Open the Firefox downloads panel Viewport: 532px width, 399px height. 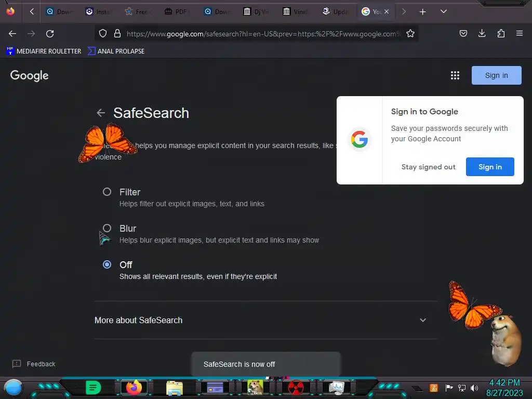tap(482, 33)
